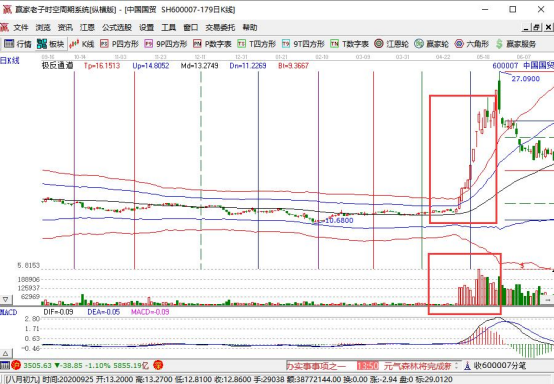554x384 pixels.
Task: Expand the MACD panel with up arrow
Action: 6,353
